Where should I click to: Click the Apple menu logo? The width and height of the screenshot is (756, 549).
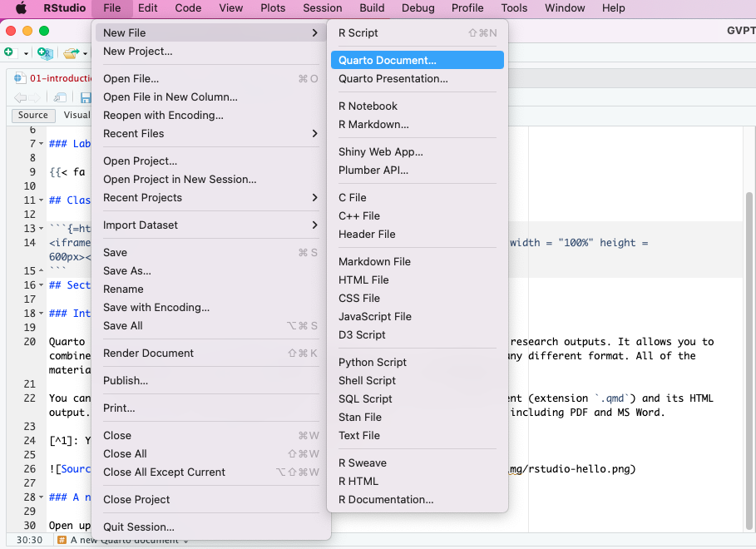pyautogui.click(x=22, y=8)
